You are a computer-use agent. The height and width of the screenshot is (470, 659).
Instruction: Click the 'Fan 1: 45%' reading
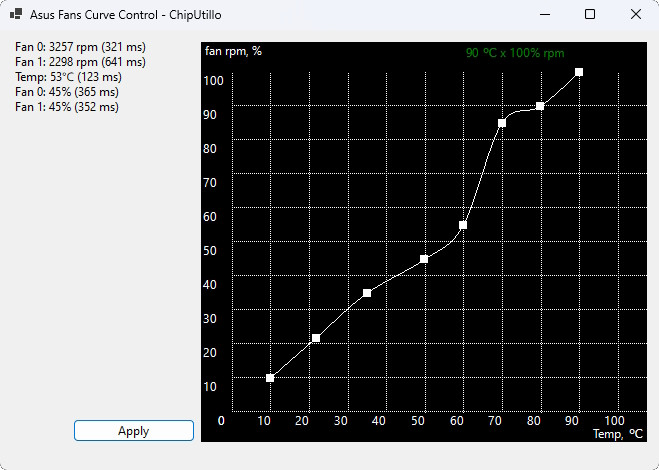pos(67,107)
